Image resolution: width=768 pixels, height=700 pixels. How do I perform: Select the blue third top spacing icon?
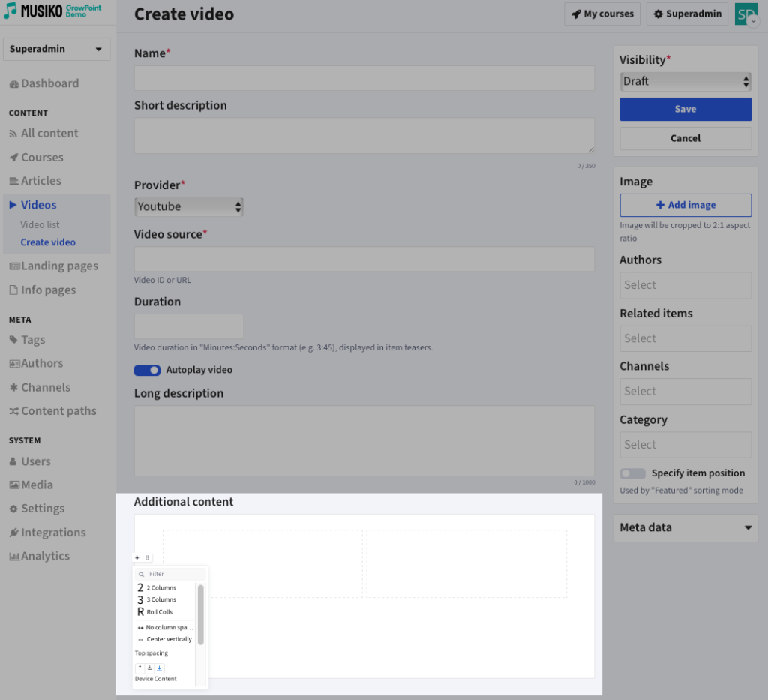[159, 667]
